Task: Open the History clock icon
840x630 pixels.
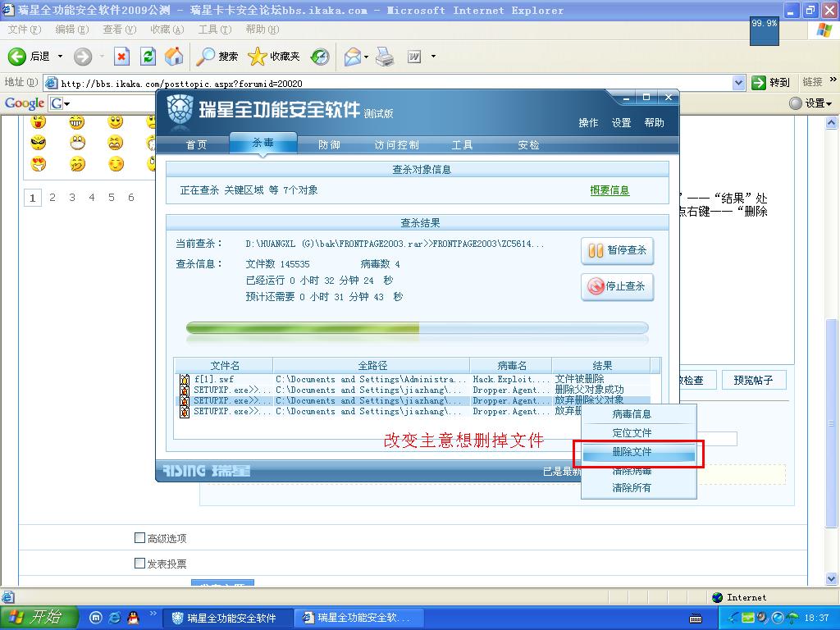Action: click(x=321, y=57)
